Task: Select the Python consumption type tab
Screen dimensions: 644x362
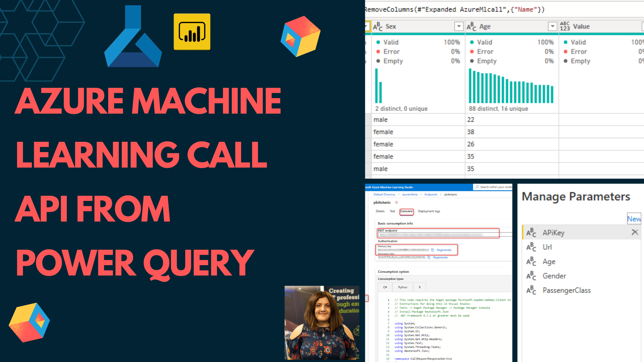Action: tap(402, 287)
